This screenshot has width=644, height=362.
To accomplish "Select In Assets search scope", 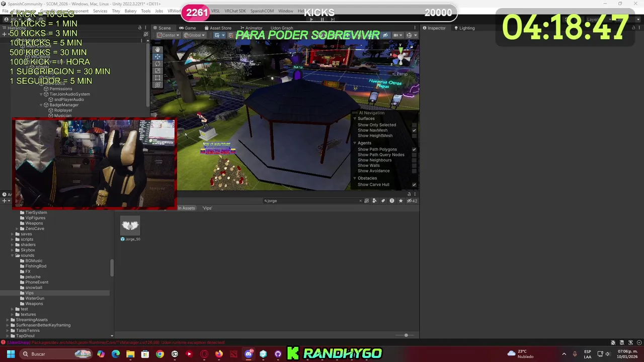I will [x=186, y=208].
